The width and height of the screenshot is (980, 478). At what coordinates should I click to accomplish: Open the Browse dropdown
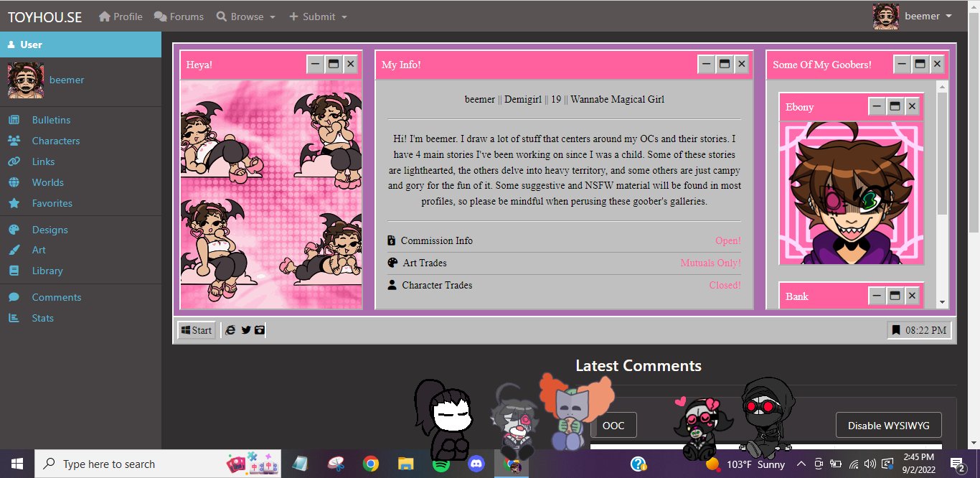(246, 16)
